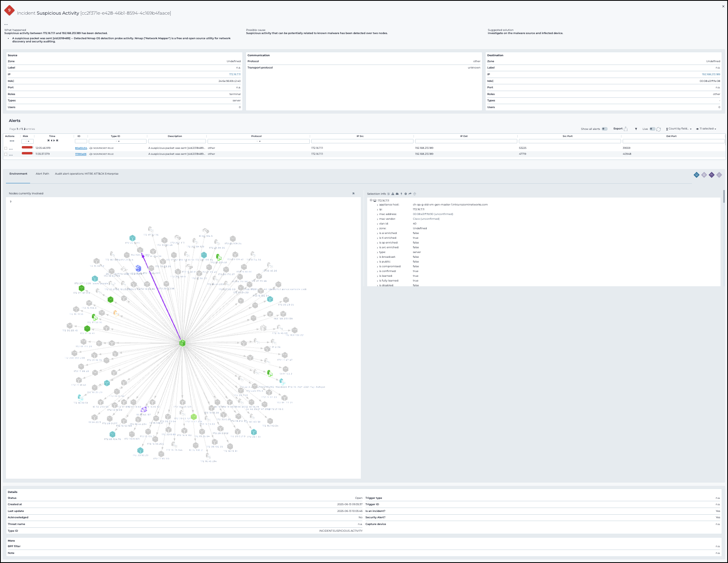
Task: Click the dark purple diamond icon near tabs
Action: (x=712, y=175)
